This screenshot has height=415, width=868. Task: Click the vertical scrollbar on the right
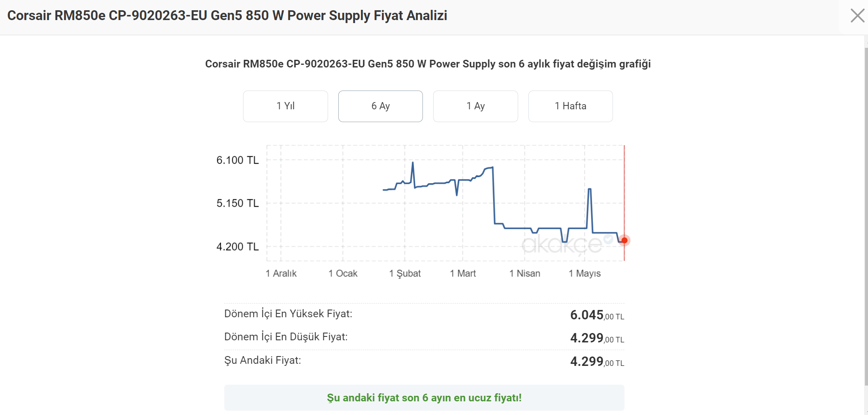(x=866, y=213)
